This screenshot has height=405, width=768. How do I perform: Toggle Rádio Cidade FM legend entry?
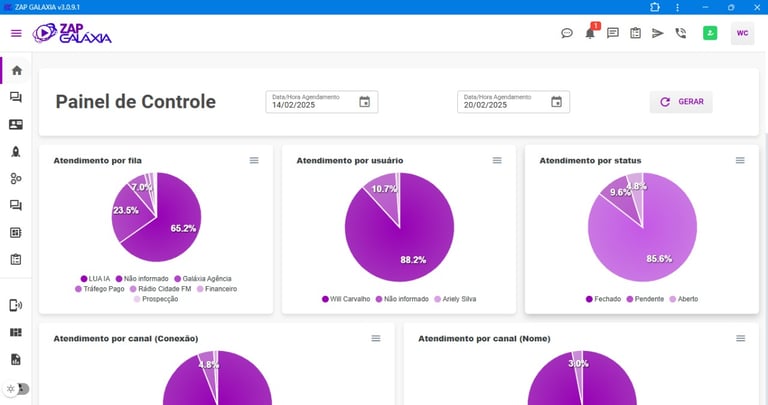pos(160,289)
